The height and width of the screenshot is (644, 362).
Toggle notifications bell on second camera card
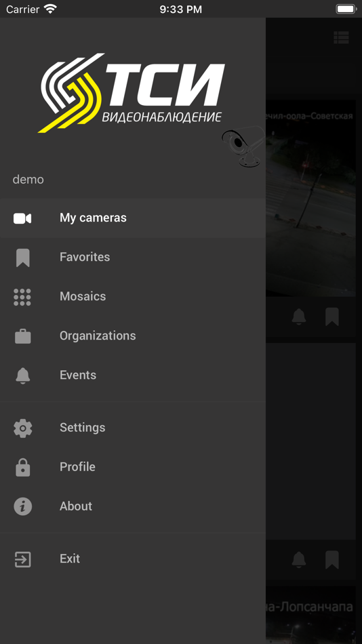[x=299, y=560]
